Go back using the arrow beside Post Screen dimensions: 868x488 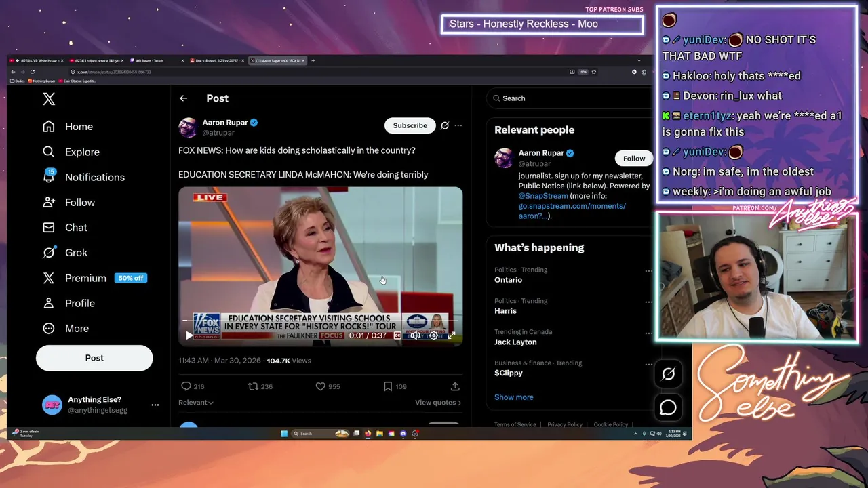183,98
